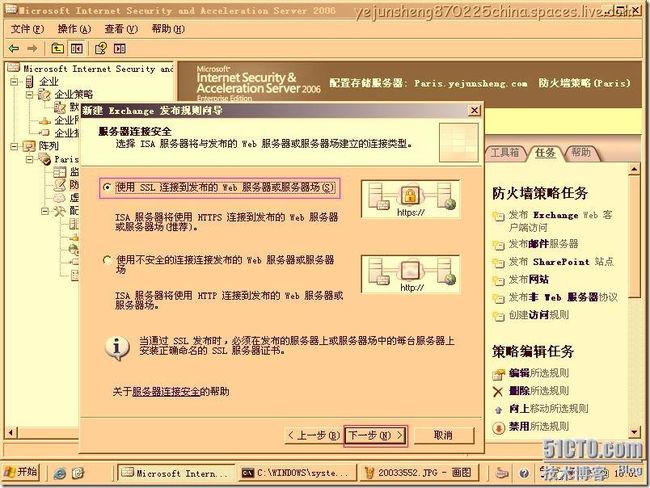This screenshot has height=488, width=650.
Task: Click the http:// connection diagram image
Action: (410, 274)
